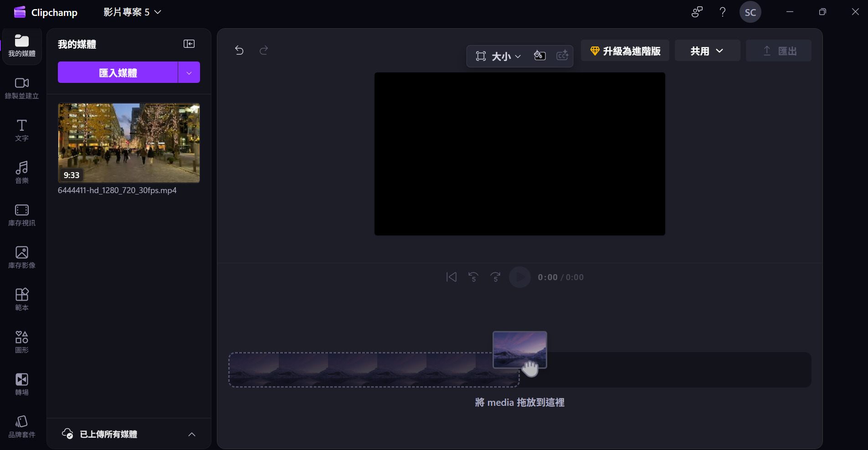Click the undo arrow icon
The image size is (868, 450).
tap(239, 50)
